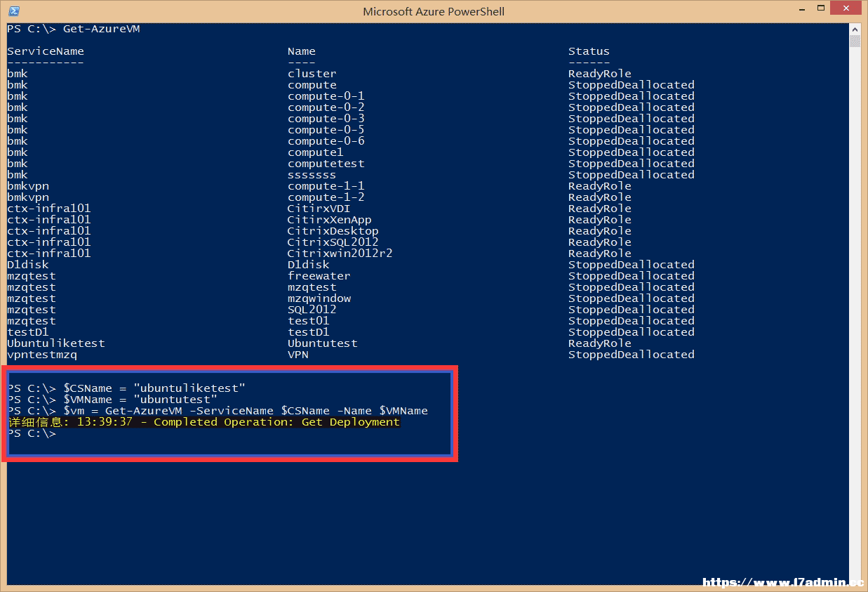Click "ReadyRole" status in the compute-1-1 row
868x592 pixels.
[600, 186]
